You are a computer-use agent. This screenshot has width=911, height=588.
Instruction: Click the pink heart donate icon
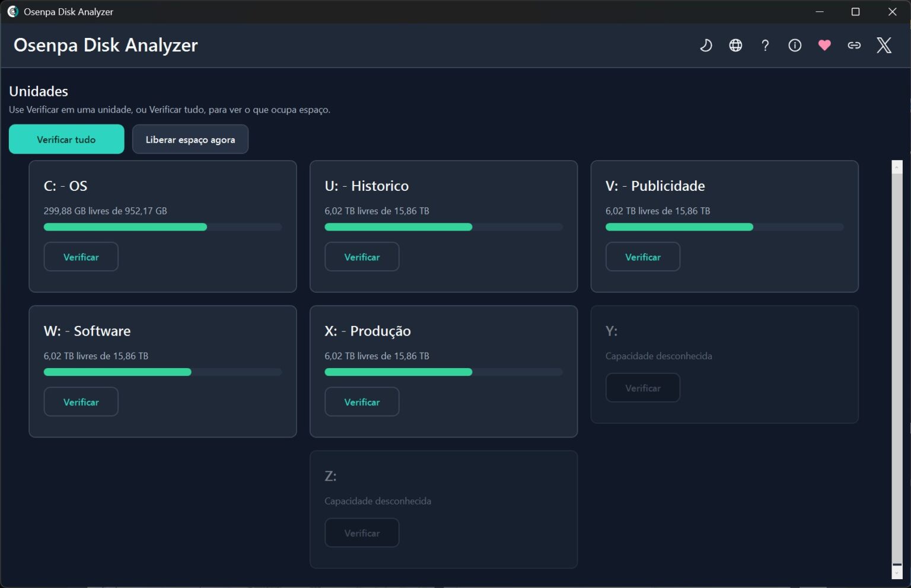pyautogui.click(x=824, y=45)
